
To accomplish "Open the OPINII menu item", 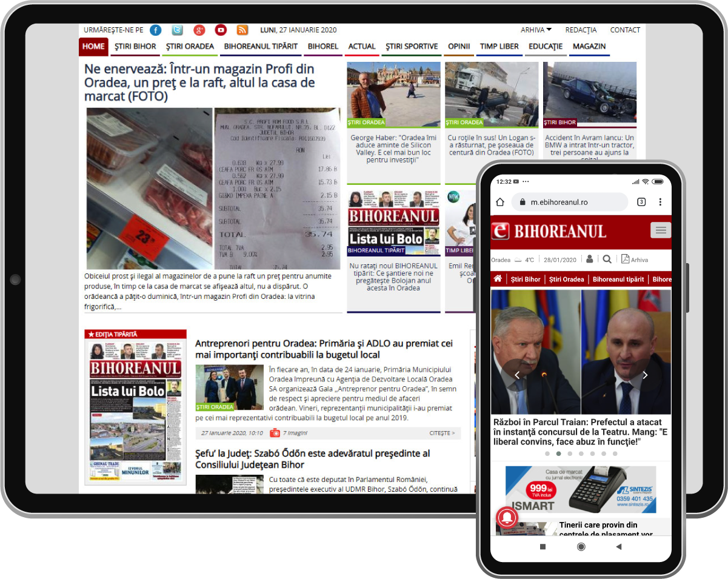I will coord(459,47).
